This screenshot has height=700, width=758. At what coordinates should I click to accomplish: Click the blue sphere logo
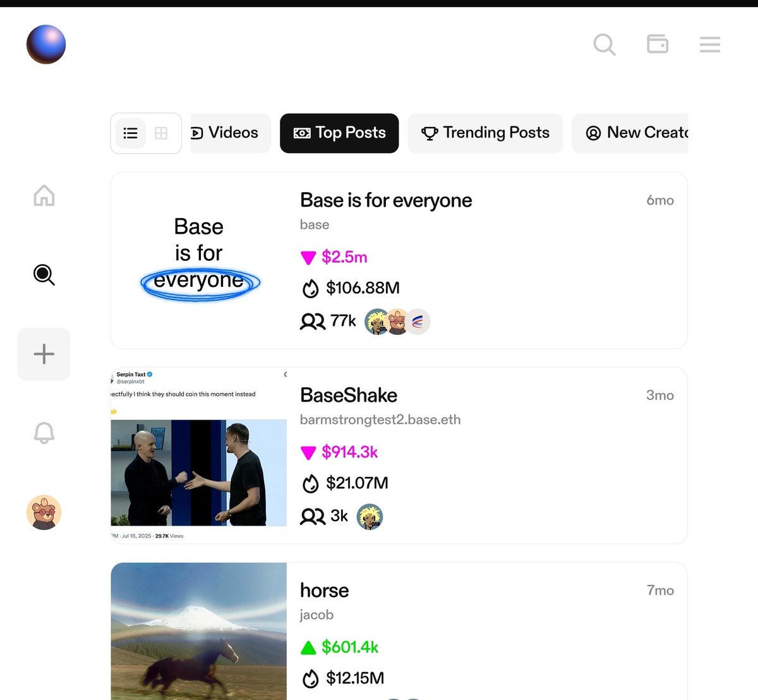46,44
